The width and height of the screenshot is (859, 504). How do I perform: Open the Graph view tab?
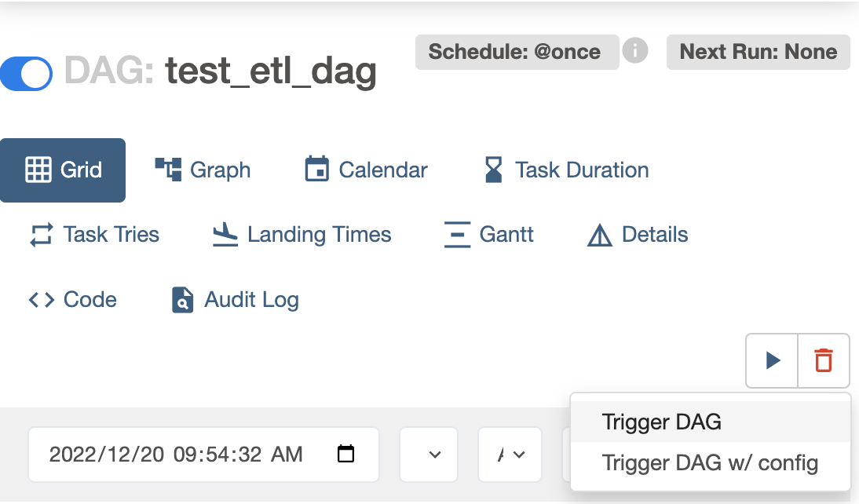tap(203, 170)
